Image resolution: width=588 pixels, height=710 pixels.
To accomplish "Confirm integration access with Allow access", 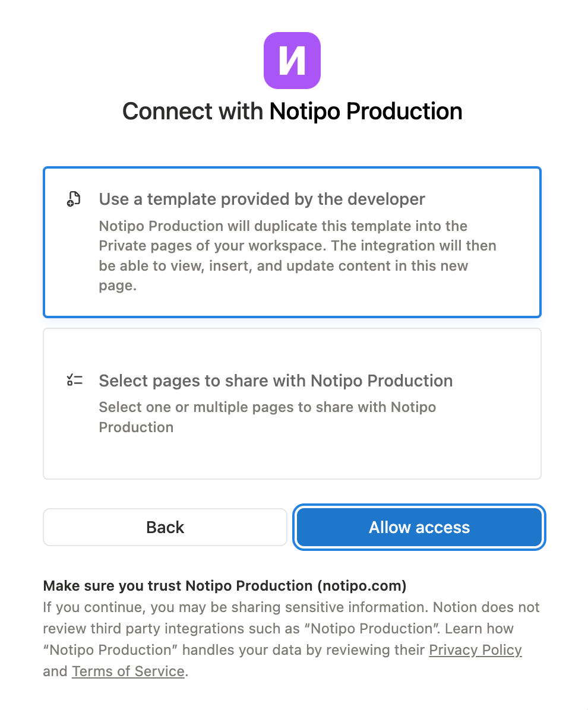I will click(x=418, y=527).
